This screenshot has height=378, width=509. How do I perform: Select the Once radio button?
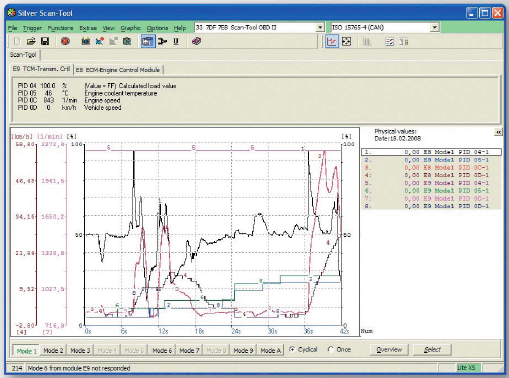(331, 349)
